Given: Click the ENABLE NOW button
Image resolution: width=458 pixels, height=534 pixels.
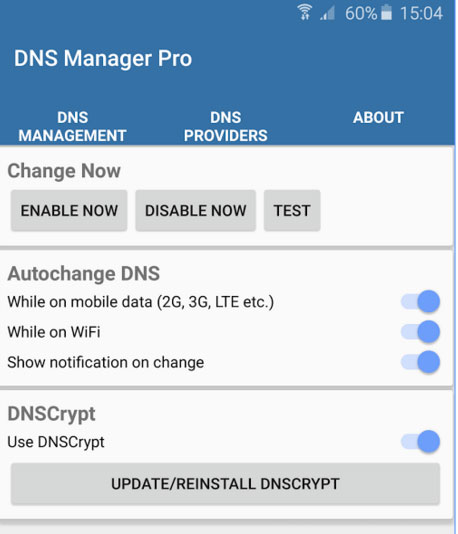Looking at the screenshot, I should click(69, 210).
